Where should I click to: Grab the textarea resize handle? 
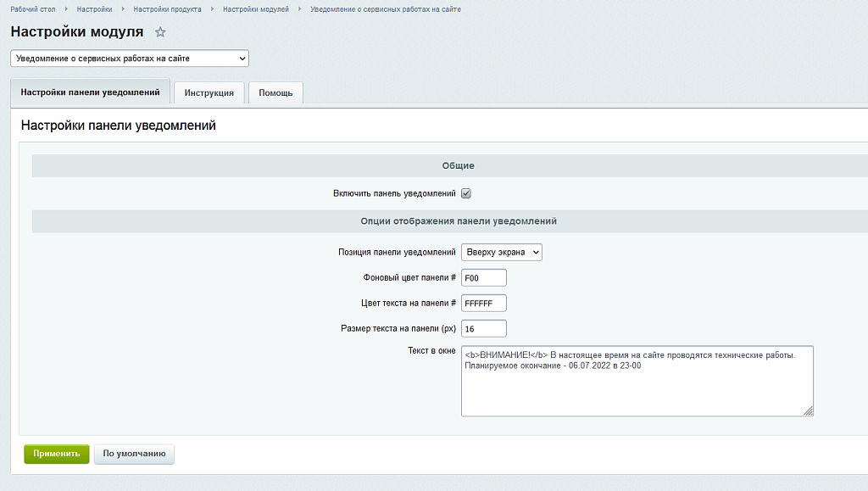(808, 411)
